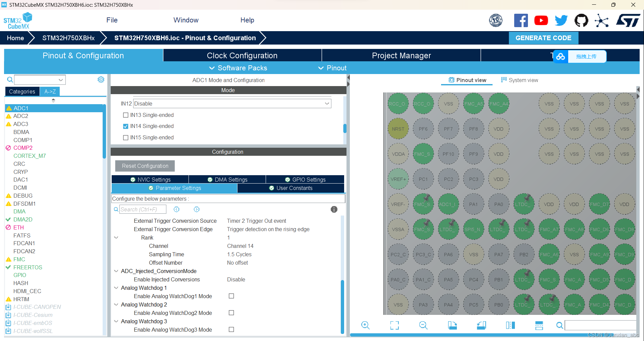This screenshot has width=644, height=341.
Task: Open the categories settings gear icon
Action: tap(101, 79)
